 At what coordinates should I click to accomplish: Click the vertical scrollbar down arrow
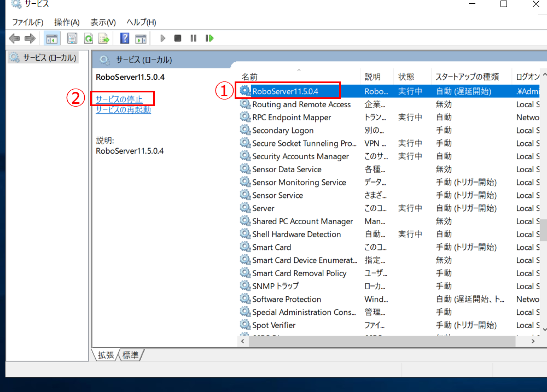pyautogui.click(x=544, y=329)
